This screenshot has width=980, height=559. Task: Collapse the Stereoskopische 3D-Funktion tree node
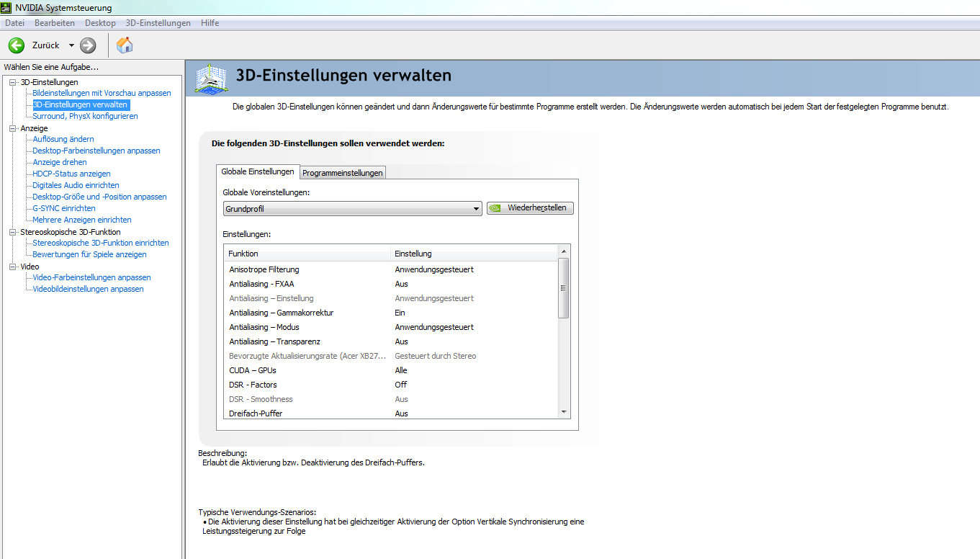pyautogui.click(x=12, y=232)
